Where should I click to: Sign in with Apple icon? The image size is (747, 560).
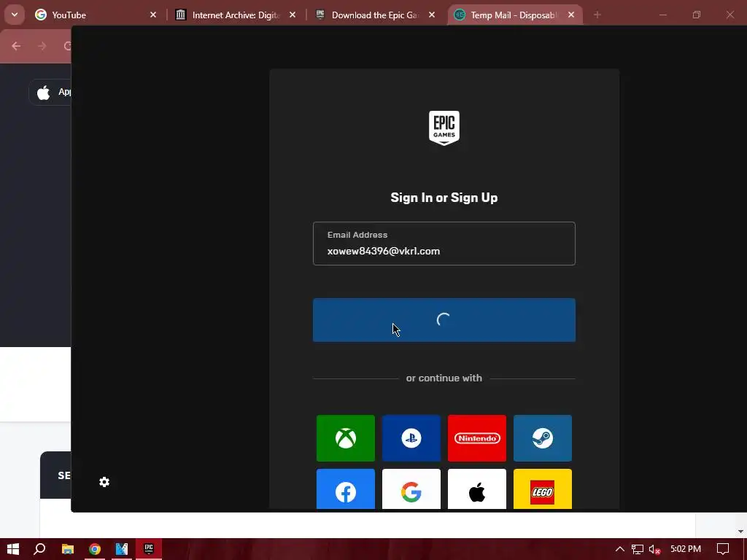click(477, 489)
